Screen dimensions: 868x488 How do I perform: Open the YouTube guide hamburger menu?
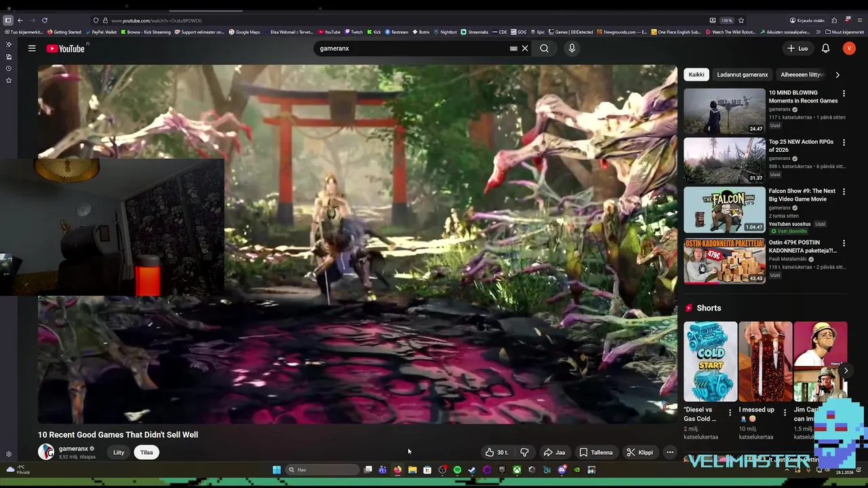coord(32,48)
